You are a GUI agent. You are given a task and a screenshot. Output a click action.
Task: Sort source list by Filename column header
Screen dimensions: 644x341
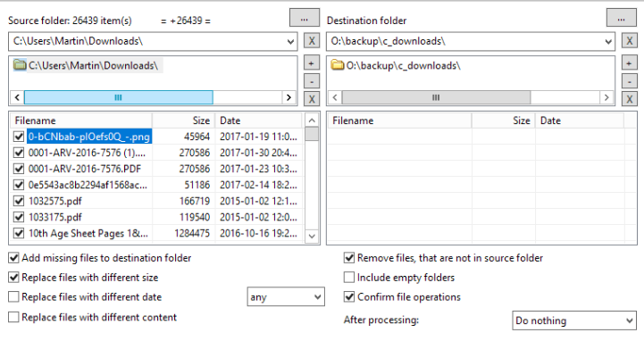81,121
